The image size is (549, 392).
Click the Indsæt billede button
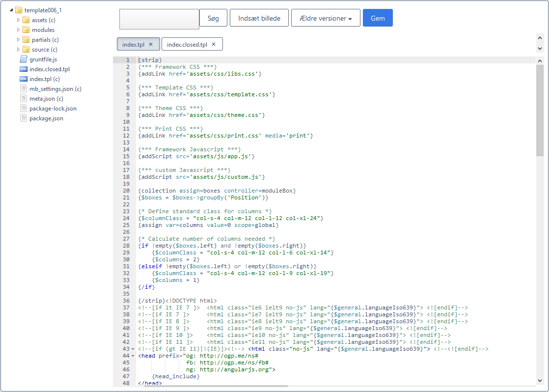(259, 18)
